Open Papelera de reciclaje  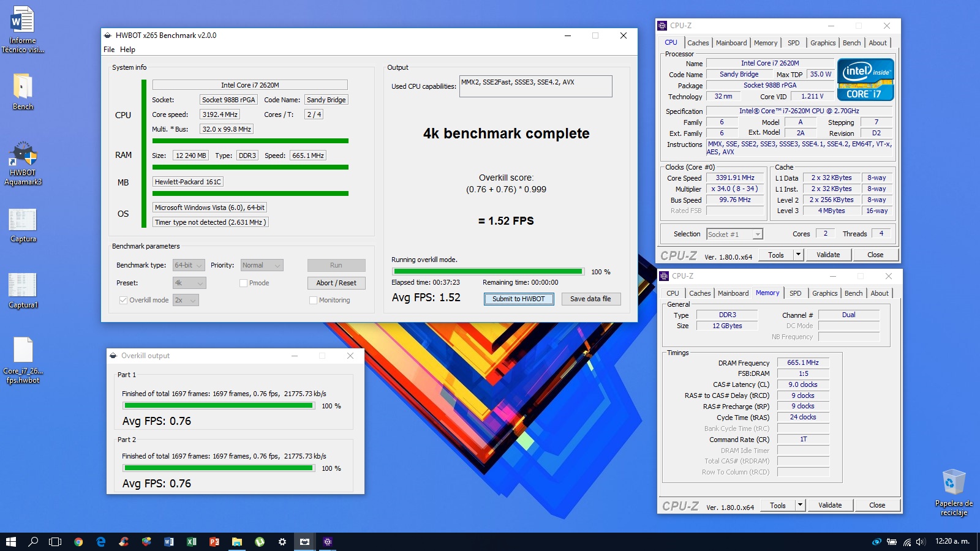tap(954, 493)
